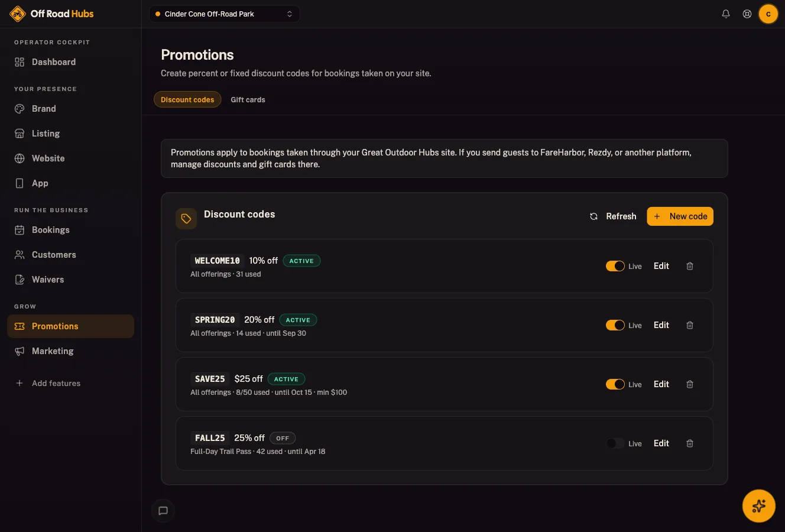Click the help lifebuoy icon in header

pyautogui.click(x=747, y=14)
